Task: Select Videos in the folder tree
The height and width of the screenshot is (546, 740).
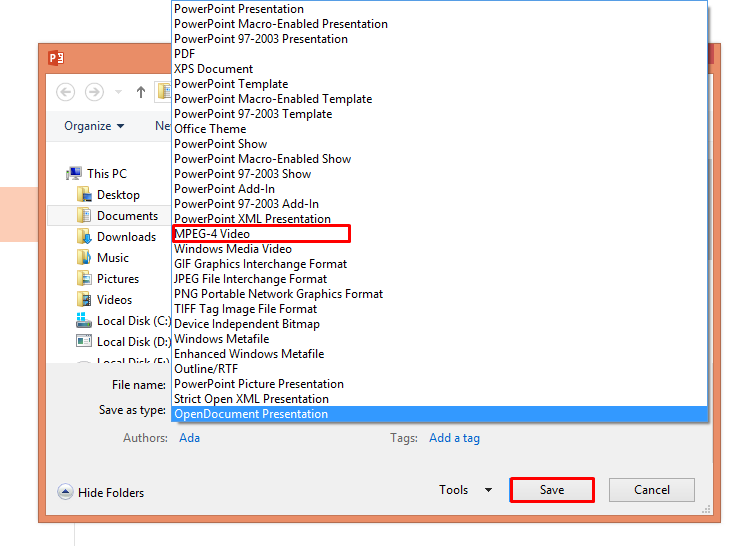Action: point(114,300)
